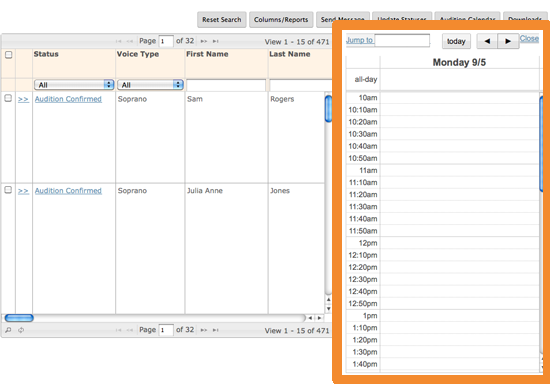This screenshot has width=550, height=384.
Task: Go to next page in top pager
Action: 204,41
